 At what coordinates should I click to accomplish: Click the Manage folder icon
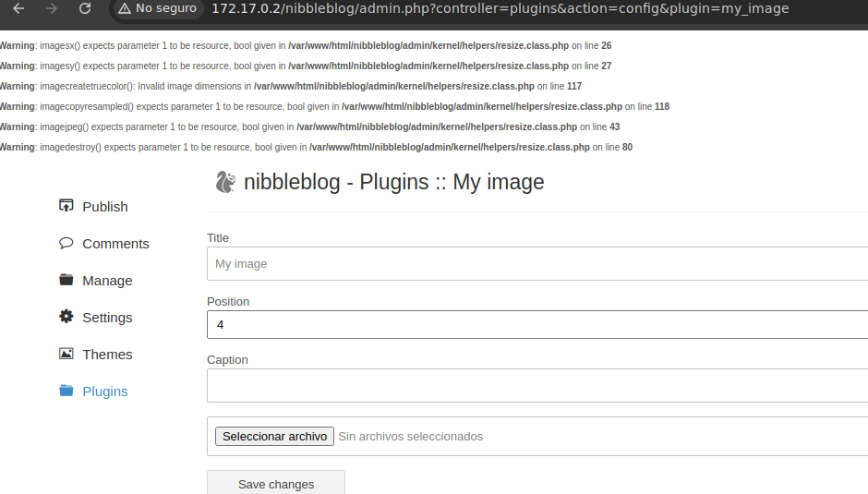coord(66,280)
